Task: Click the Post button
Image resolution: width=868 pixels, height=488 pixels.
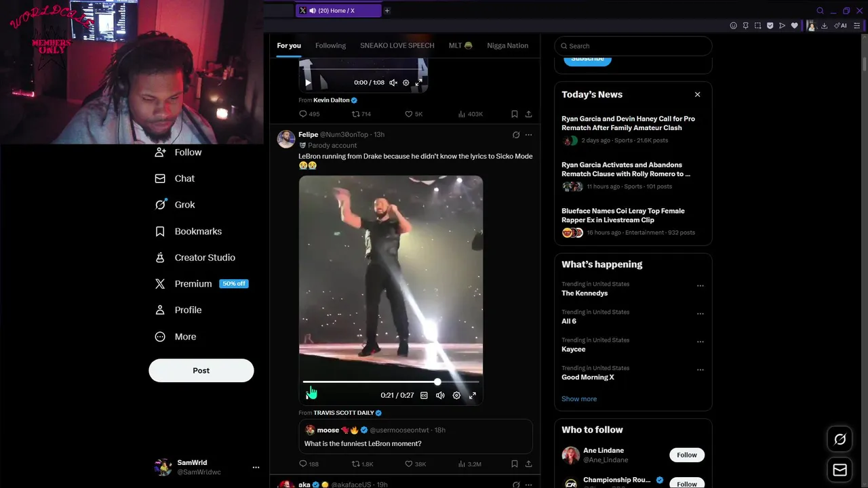Action: [x=201, y=371]
